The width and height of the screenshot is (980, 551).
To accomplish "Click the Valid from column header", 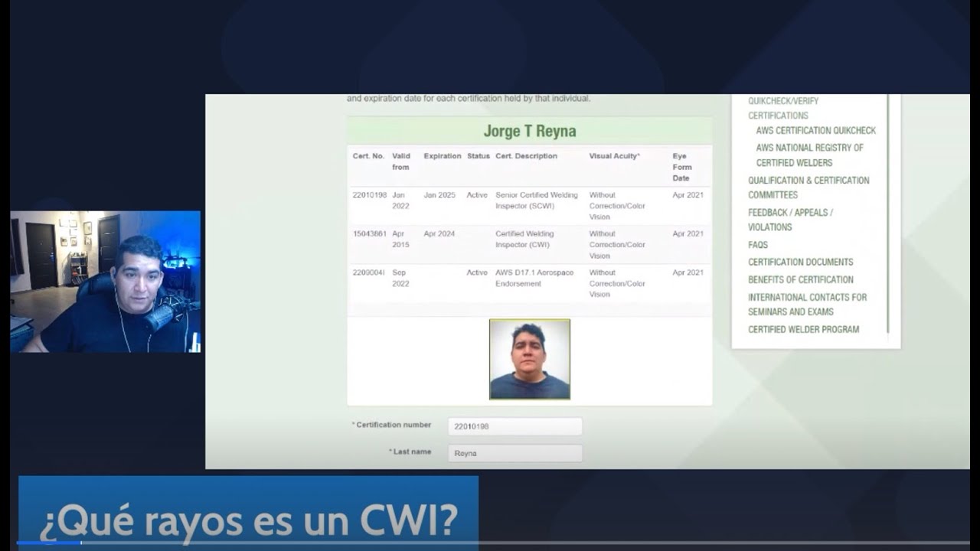I will (401, 161).
